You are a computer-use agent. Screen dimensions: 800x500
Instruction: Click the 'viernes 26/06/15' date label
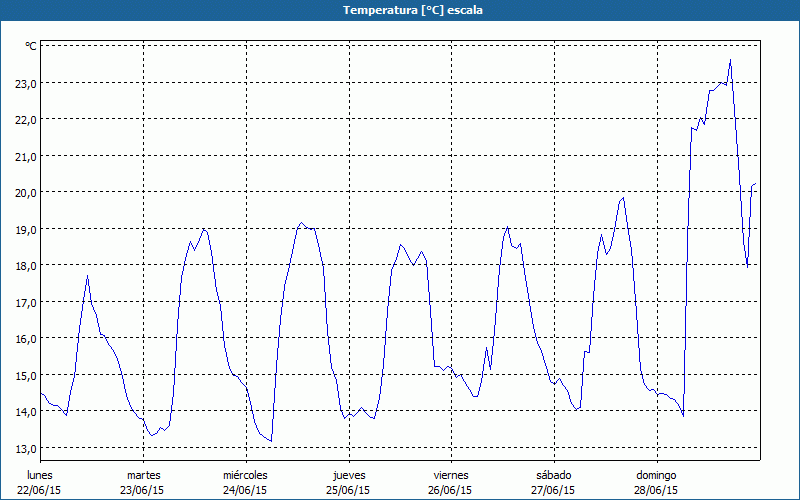click(451, 483)
